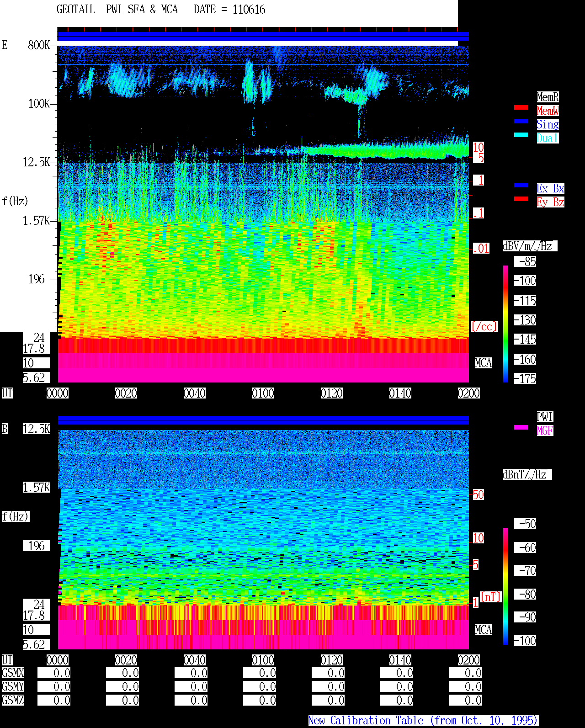This screenshot has height=728, width=585.
Task: Click the dBnT/√Hz magnetic color scale bar
Action: pos(505,586)
